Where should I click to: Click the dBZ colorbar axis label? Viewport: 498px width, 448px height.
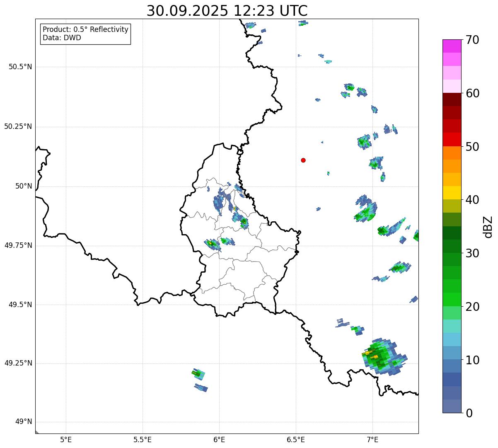pyautogui.click(x=488, y=227)
